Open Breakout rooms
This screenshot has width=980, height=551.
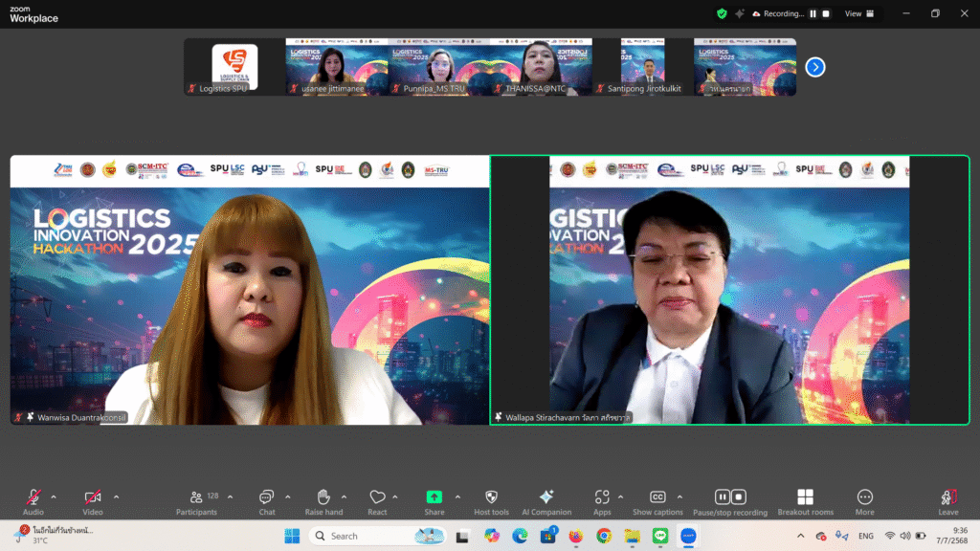click(x=806, y=502)
